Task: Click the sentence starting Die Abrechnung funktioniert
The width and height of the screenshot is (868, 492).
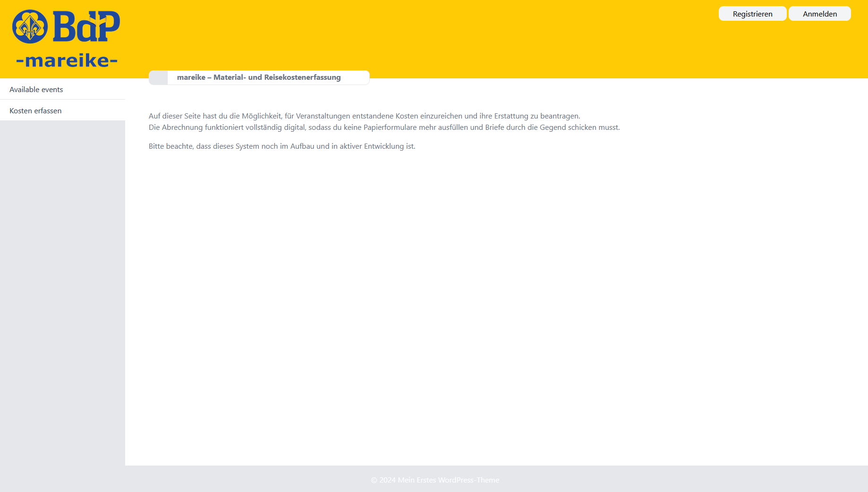Action: (384, 127)
